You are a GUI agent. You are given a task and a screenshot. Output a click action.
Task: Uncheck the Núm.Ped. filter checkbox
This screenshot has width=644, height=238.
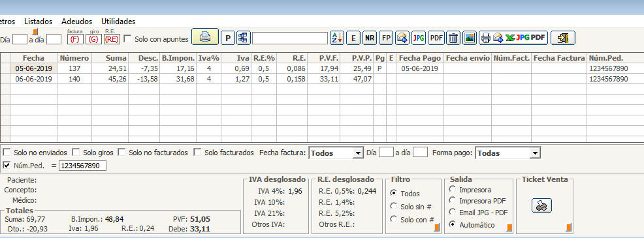[7, 166]
